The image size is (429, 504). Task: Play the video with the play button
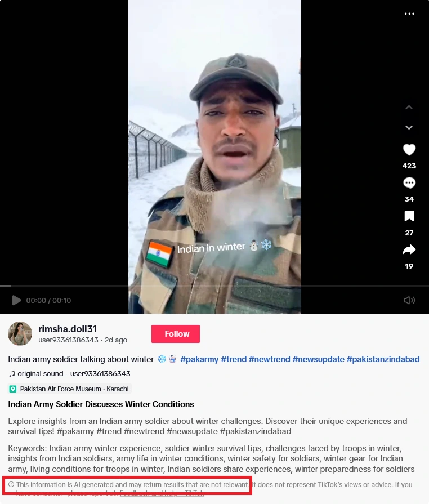[x=16, y=300]
